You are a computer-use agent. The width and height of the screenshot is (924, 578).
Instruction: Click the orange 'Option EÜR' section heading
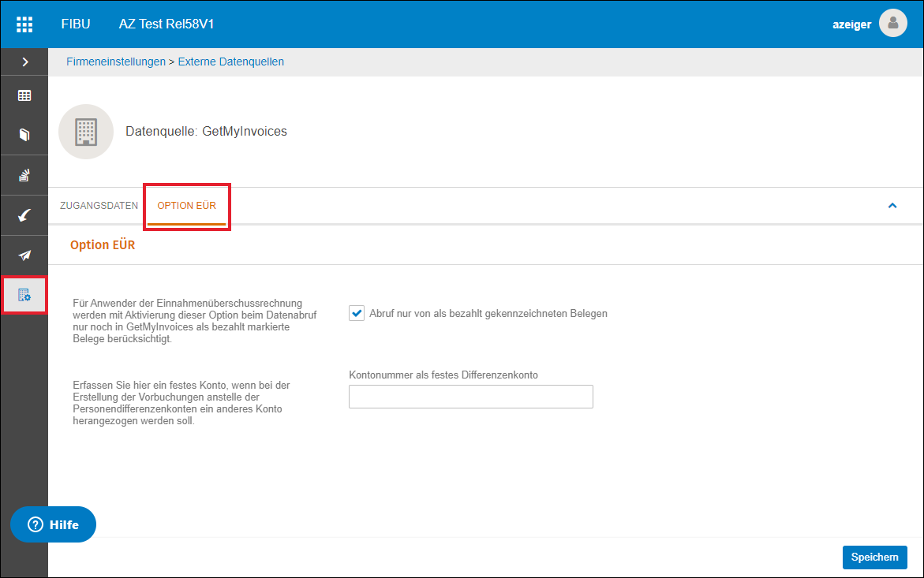[103, 245]
